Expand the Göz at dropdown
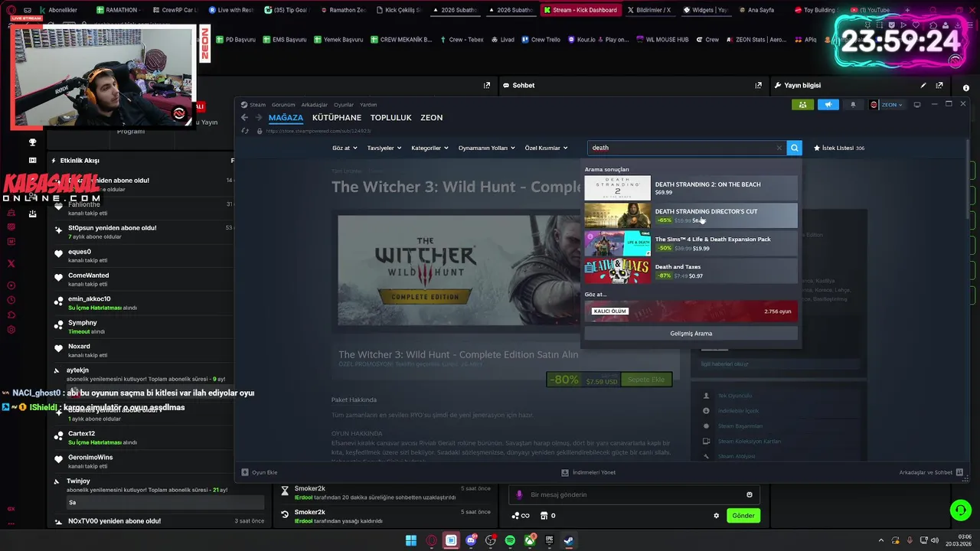Viewport: 980px width, 551px height. pyautogui.click(x=345, y=148)
